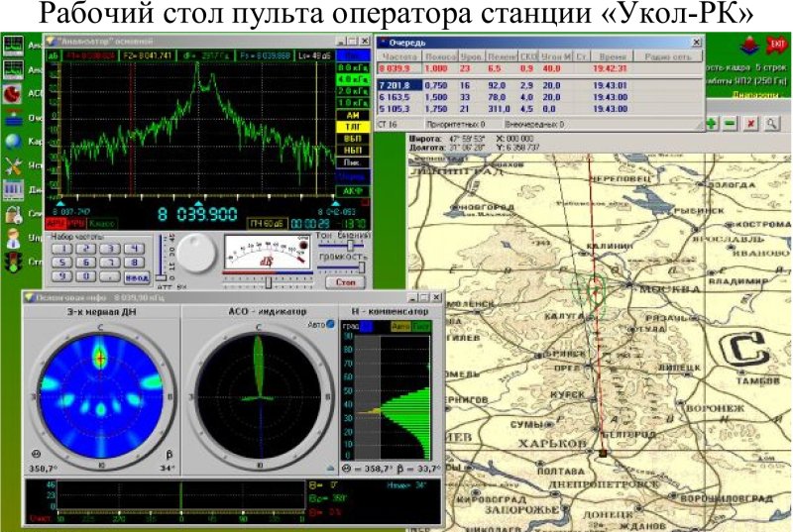The image size is (793, 532).
Task: Click the yellow Авто button in H-compensator
Action: [400, 326]
